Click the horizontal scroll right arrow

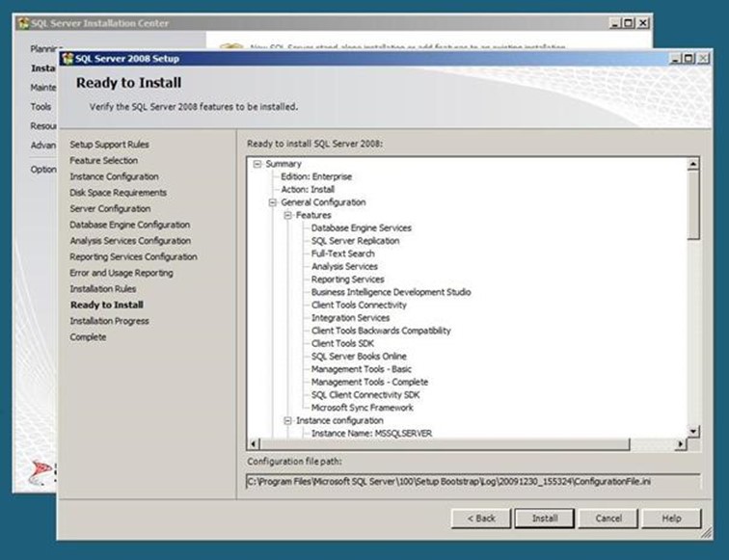coord(681,444)
